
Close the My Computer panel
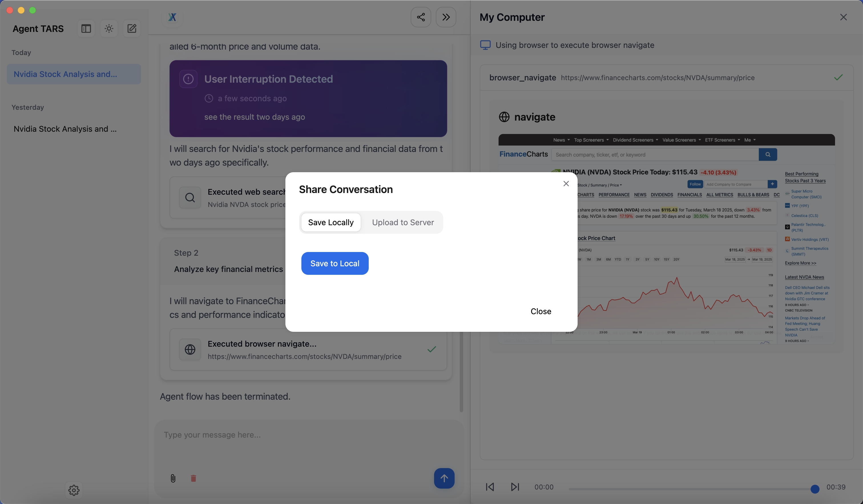tap(843, 17)
